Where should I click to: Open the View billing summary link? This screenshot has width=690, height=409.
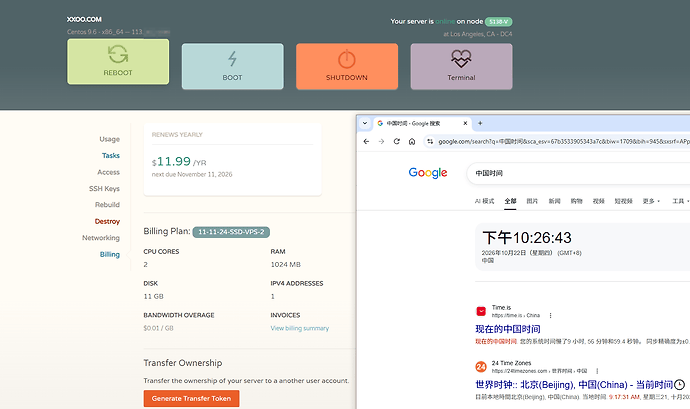300,328
